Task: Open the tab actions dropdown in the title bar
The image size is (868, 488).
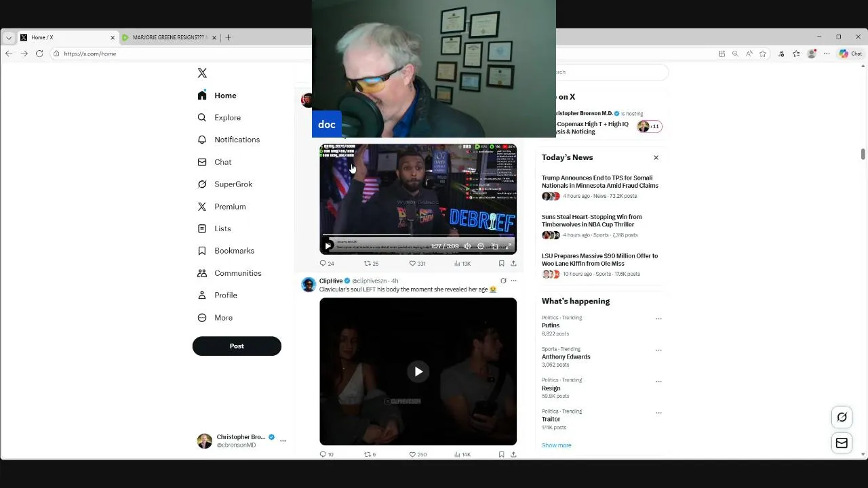Action: point(9,38)
